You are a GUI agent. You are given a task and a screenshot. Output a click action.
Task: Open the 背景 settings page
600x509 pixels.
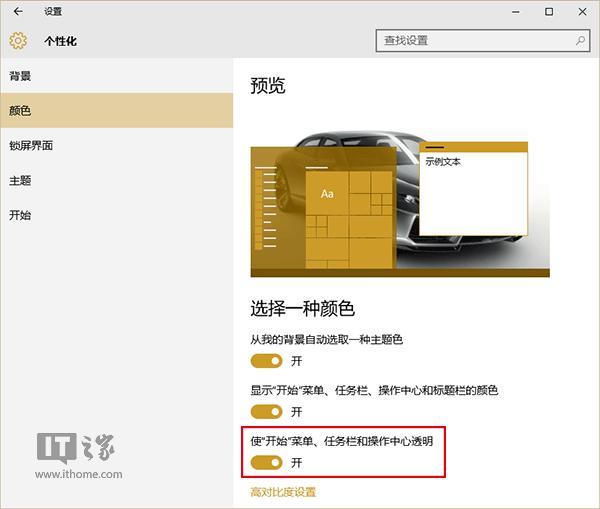pos(20,76)
